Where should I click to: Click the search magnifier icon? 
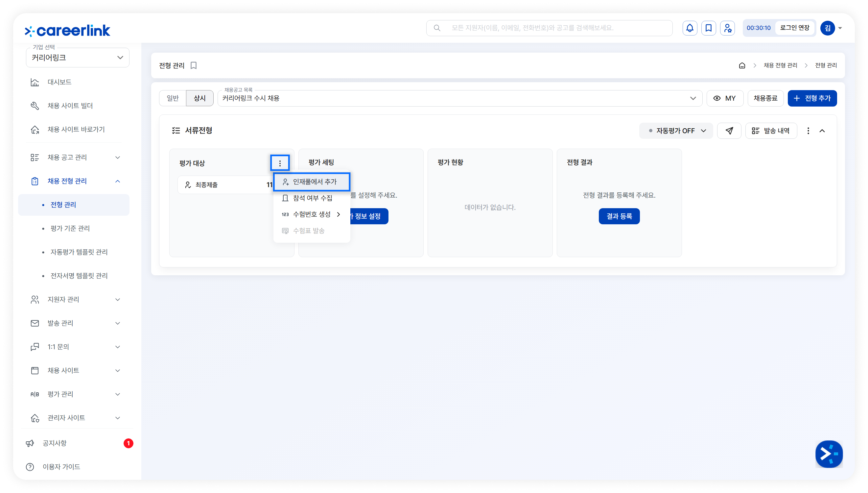coord(437,28)
